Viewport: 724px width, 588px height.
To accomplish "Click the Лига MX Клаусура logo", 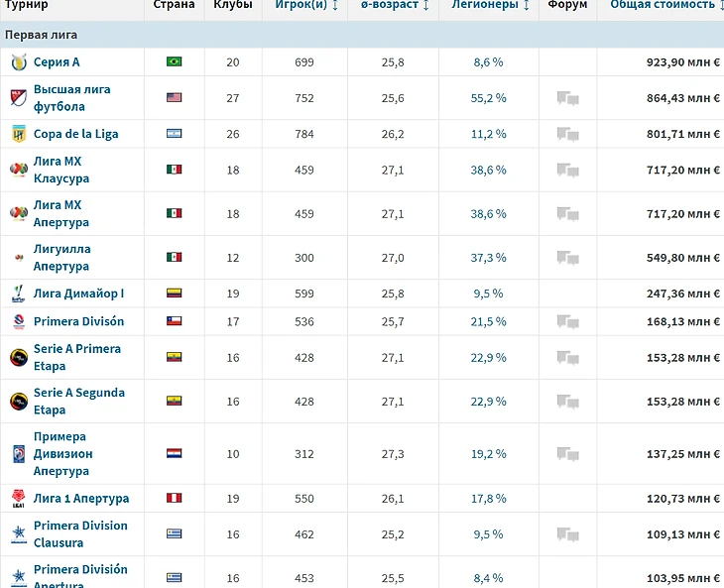I will (x=19, y=170).
